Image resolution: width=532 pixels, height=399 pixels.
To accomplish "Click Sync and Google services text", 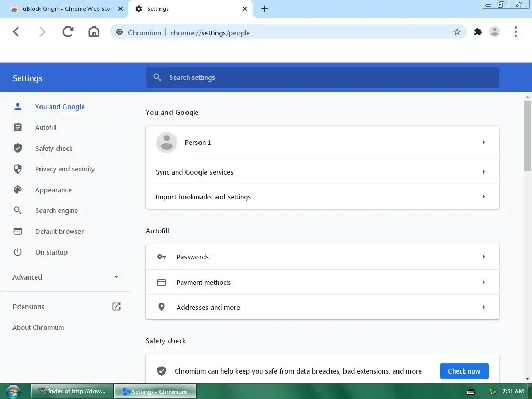I will [194, 172].
